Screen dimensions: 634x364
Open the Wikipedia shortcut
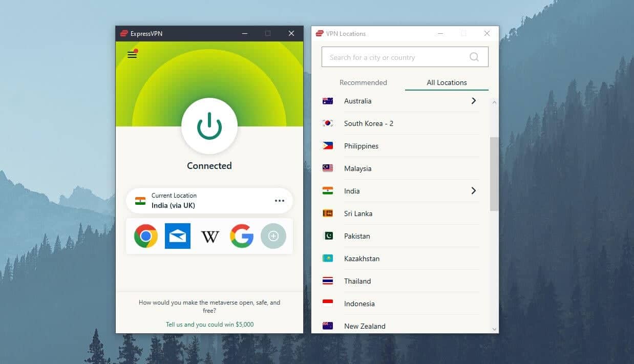pos(210,236)
